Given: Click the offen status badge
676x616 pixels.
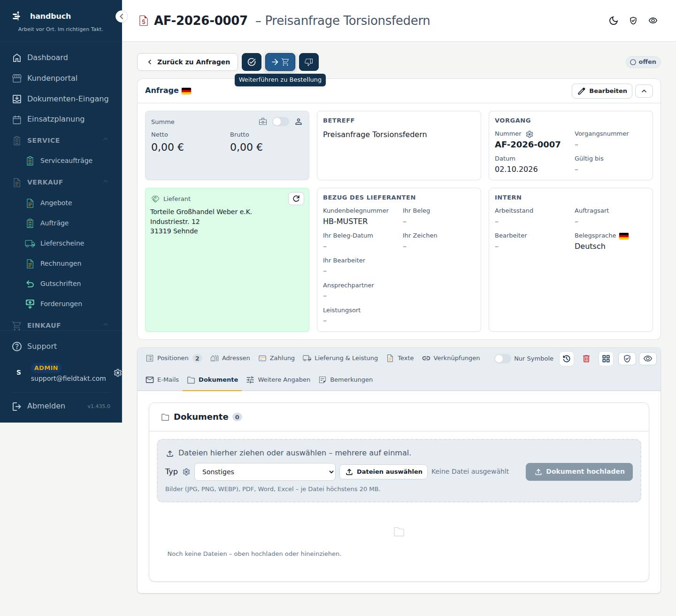Looking at the screenshot, I should coord(643,62).
